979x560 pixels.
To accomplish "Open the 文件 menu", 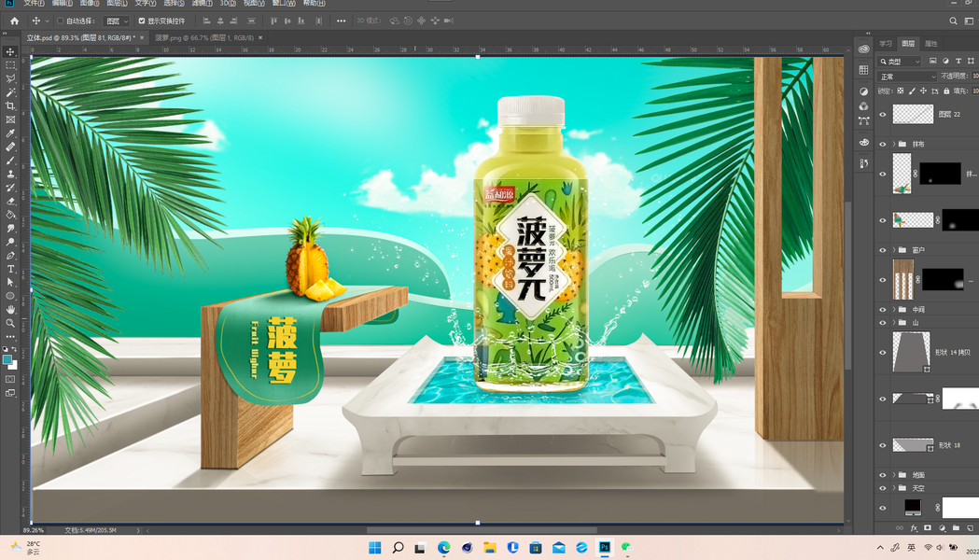I will pos(34,3).
